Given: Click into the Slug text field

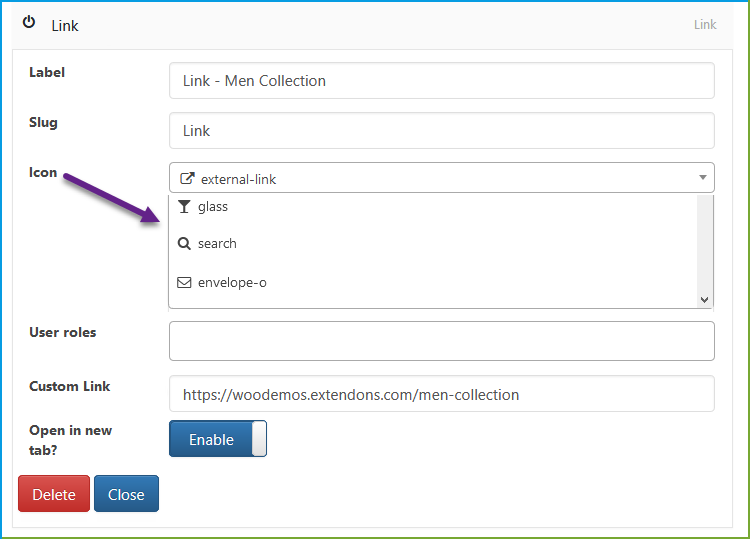Looking at the screenshot, I should 441,131.
